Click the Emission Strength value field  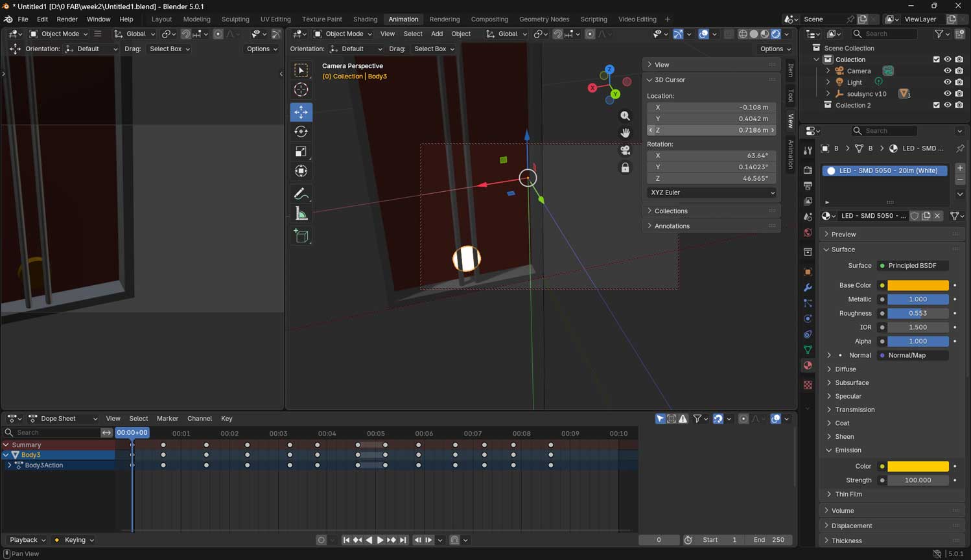pos(918,480)
